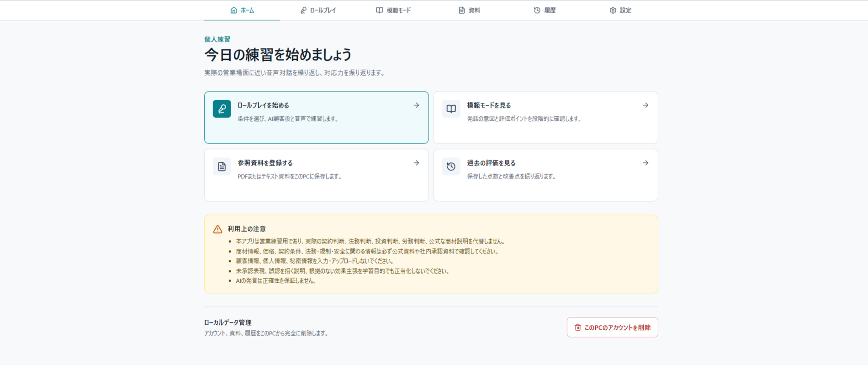Switch to the ホーム tab
The width and height of the screenshot is (868, 365).
point(242,10)
